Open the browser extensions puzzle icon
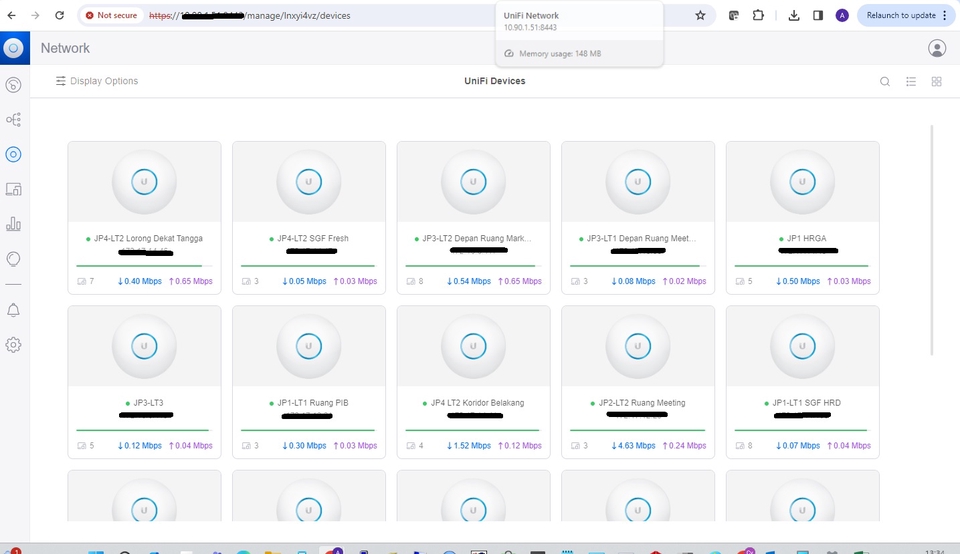Image resolution: width=960 pixels, height=554 pixels. [758, 15]
